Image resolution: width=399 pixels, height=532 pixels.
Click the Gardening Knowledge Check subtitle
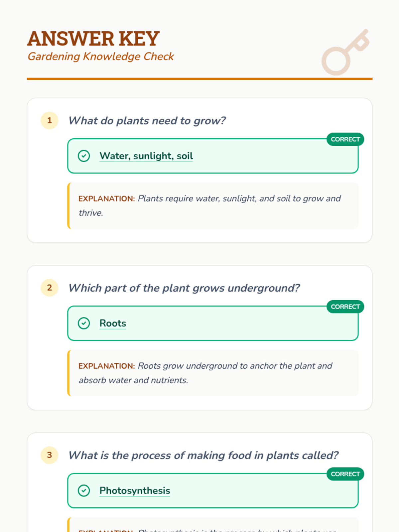pyautogui.click(x=101, y=57)
